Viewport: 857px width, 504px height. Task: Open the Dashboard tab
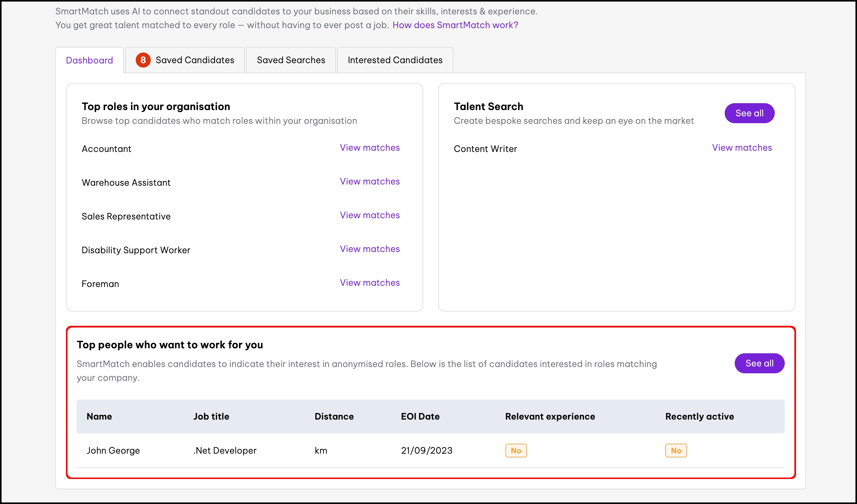[x=89, y=60]
